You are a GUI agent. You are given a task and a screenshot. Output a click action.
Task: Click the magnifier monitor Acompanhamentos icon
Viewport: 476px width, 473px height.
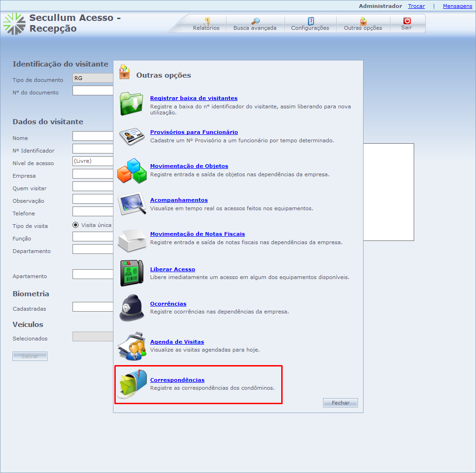tap(132, 205)
